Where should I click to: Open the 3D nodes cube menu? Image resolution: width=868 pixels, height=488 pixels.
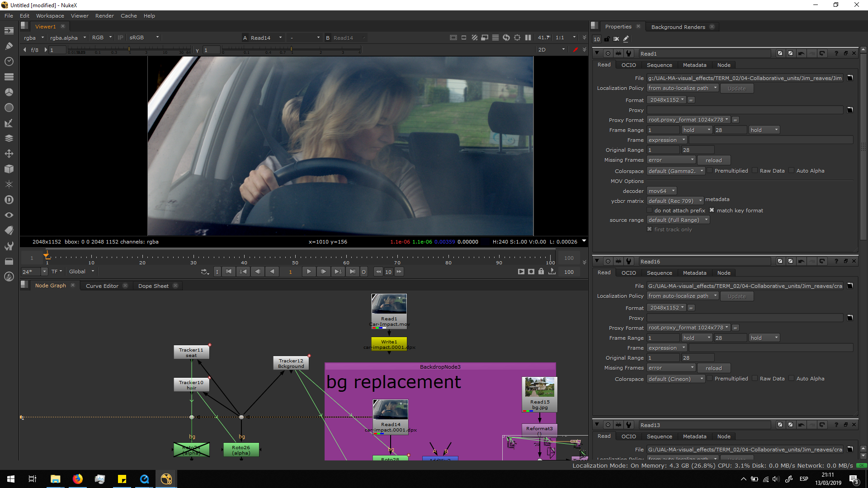coord(9,169)
